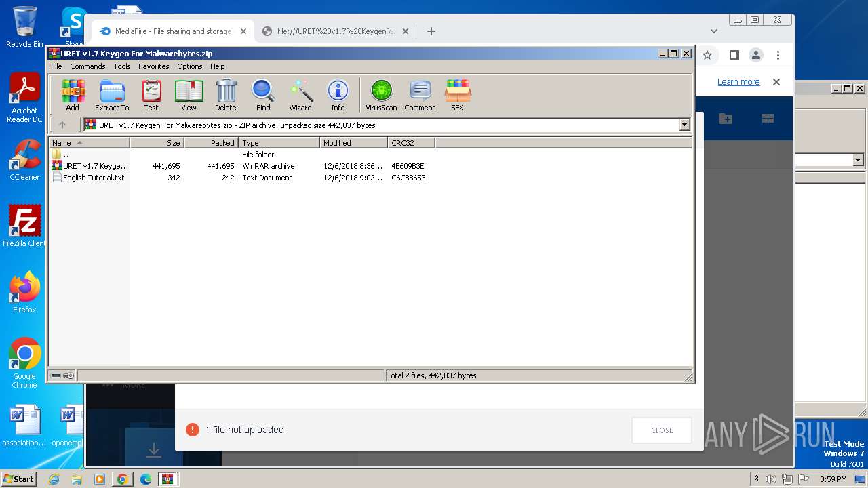Screen dimensions: 868x488
Task: Open dropdown in background window at right
Action: tap(858, 160)
